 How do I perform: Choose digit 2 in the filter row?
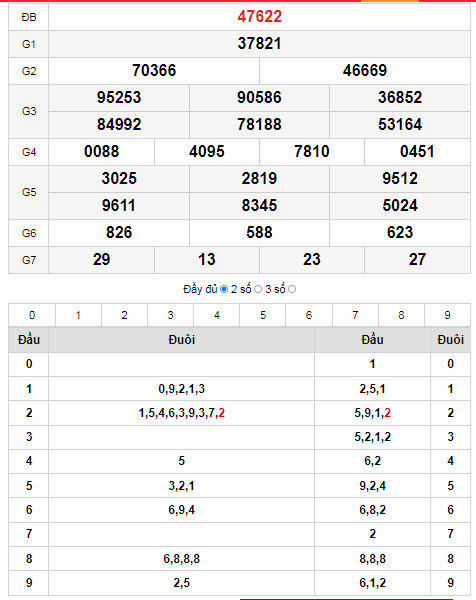pos(124,315)
